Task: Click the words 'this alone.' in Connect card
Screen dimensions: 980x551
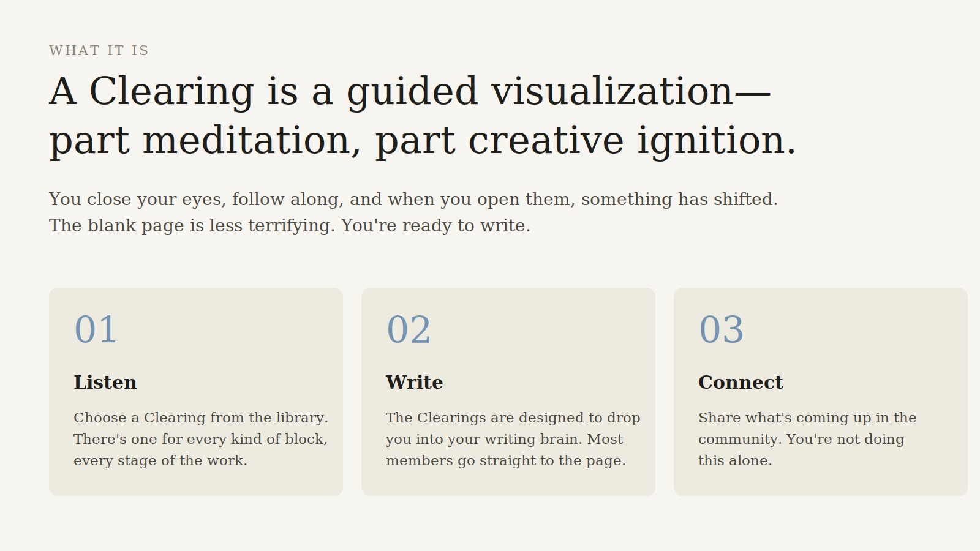Action: 735,461
